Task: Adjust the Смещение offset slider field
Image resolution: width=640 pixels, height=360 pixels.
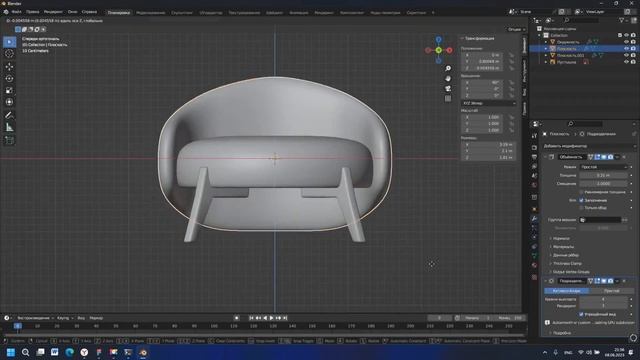Action: [603, 184]
